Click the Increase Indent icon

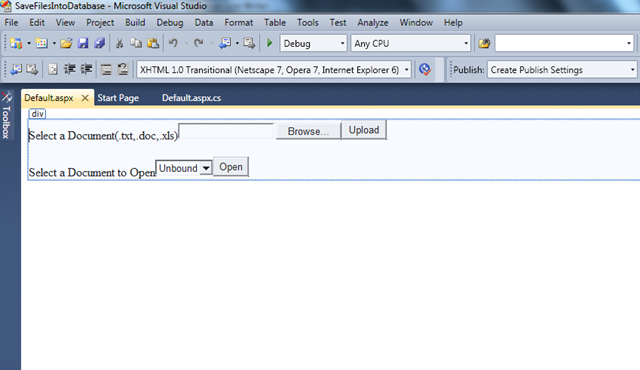[86, 69]
